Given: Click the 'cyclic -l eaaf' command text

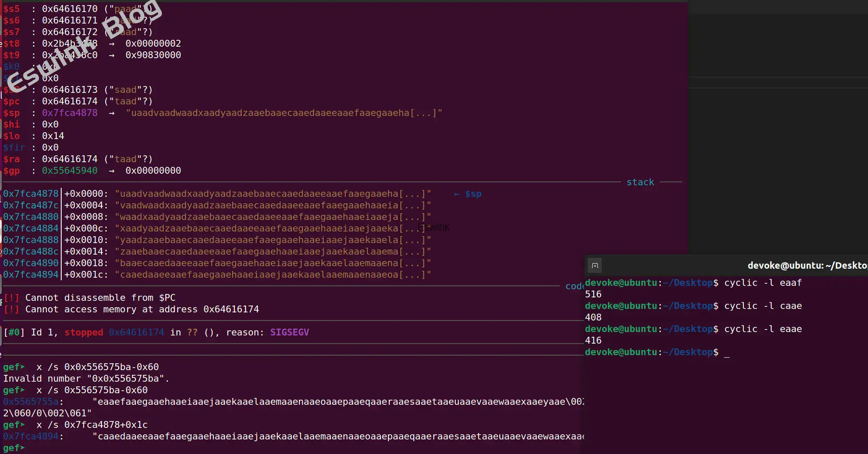Looking at the screenshot, I should 763,283.
